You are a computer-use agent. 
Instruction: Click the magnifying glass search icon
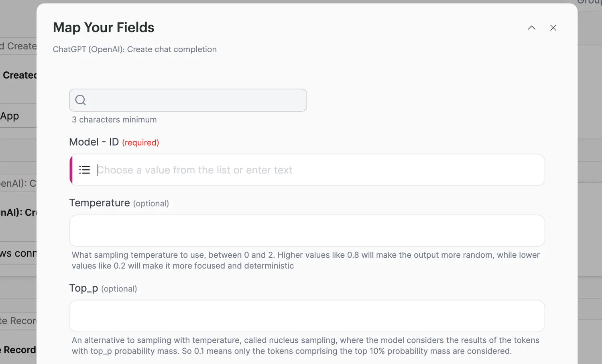click(x=80, y=100)
